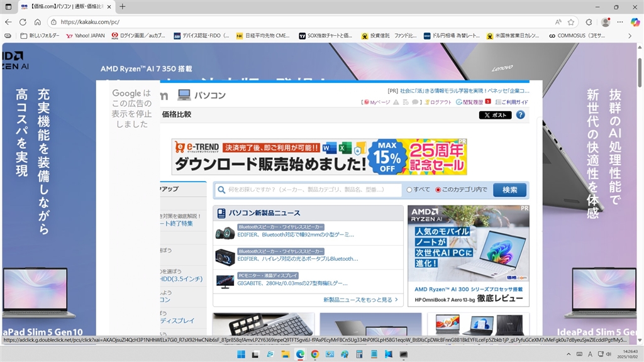Open the tab actions menu icon
644x362 pixels.
point(8,6)
